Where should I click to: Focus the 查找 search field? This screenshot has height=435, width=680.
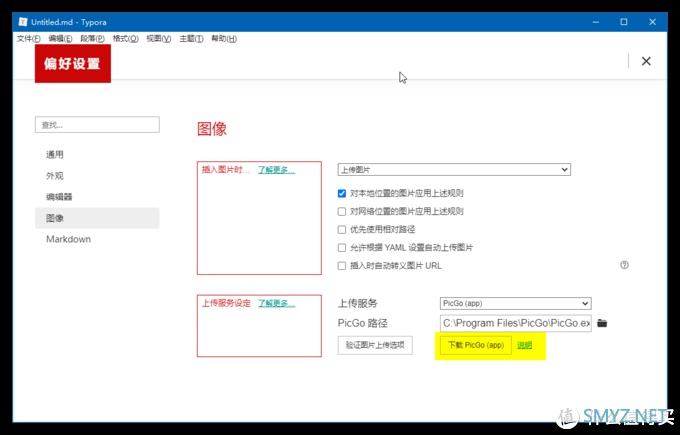click(97, 125)
